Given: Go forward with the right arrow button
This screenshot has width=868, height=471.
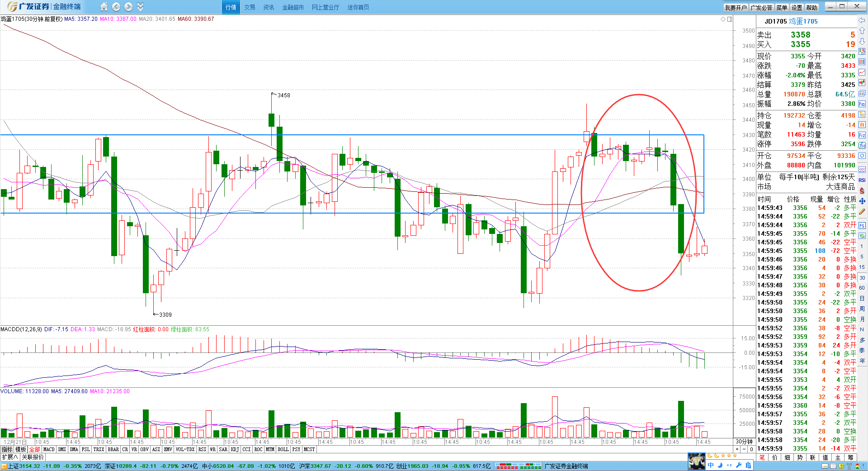Looking at the screenshot, I should point(128,7).
